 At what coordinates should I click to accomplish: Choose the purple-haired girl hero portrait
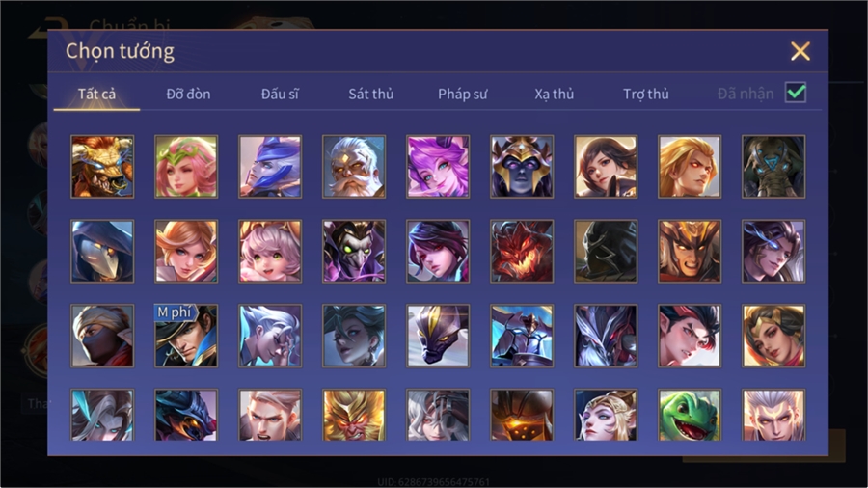coord(438,167)
